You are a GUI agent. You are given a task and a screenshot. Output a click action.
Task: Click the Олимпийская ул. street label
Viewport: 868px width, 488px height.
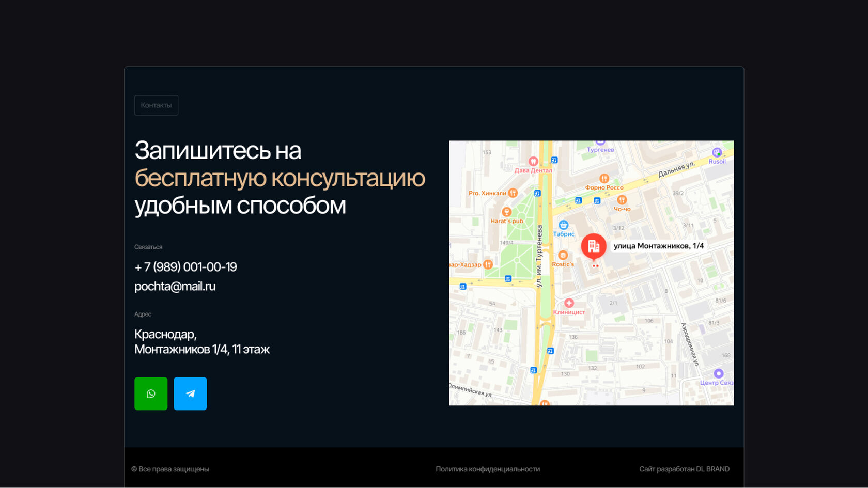471,390
